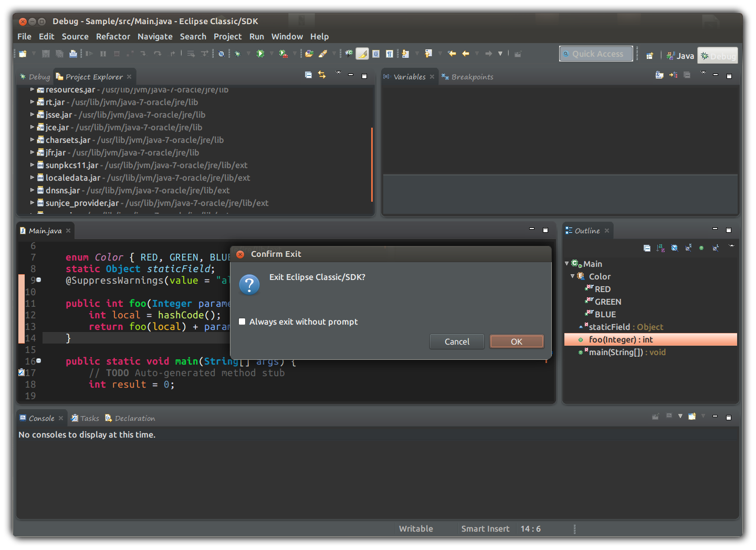
Task: Click Link with Editor arrows icon
Action: click(322, 75)
